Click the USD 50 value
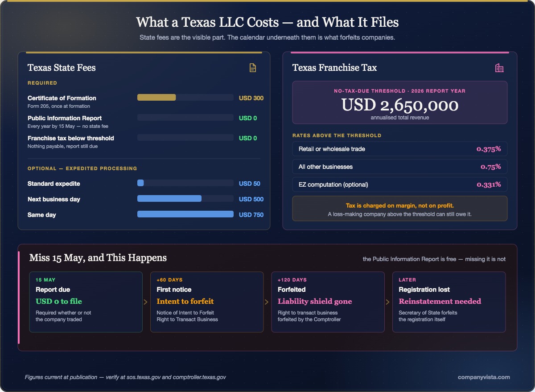535x392 pixels. tap(250, 184)
